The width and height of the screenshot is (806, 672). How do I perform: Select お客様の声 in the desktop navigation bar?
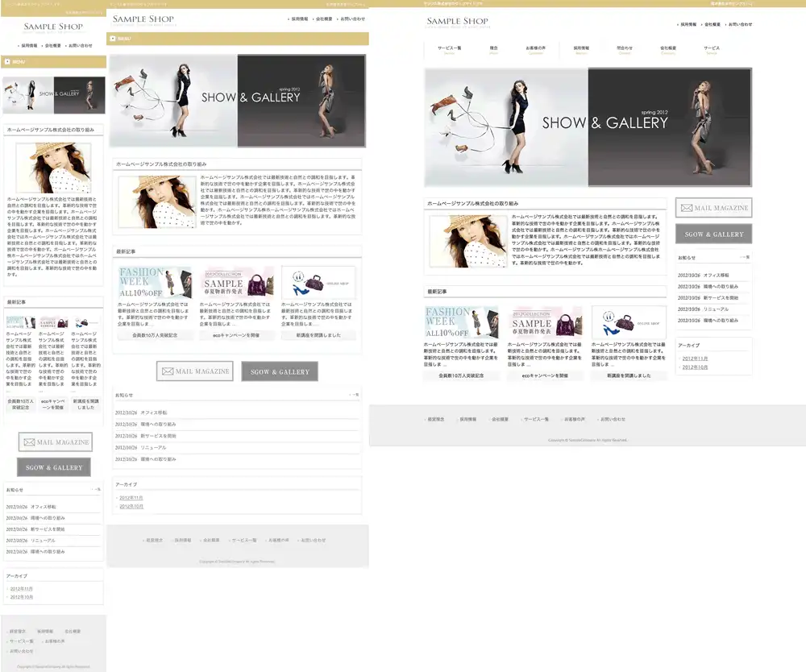point(536,48)
